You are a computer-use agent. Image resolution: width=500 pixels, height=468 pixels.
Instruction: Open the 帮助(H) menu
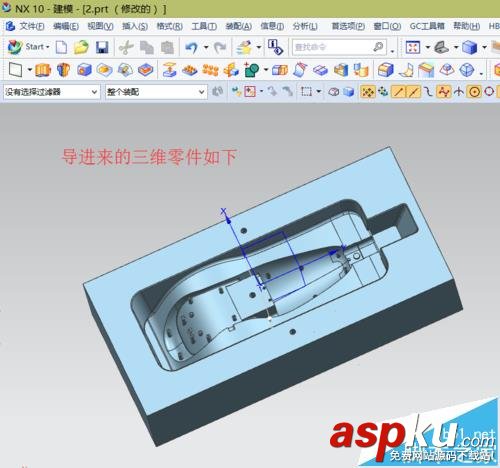click(x=467, y=26)
